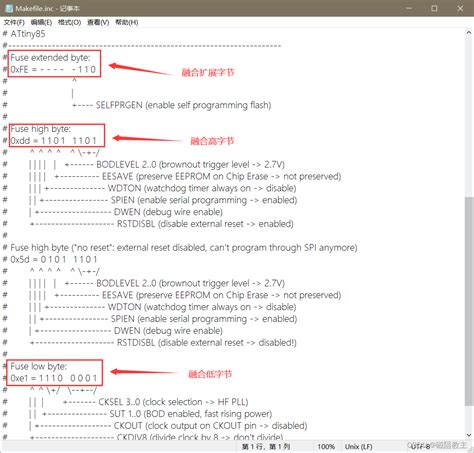This screenshot has width=474, height=453.
Task: Click the first 'Fuse high byte:' heading text
Action: click(x=41, y=129)
